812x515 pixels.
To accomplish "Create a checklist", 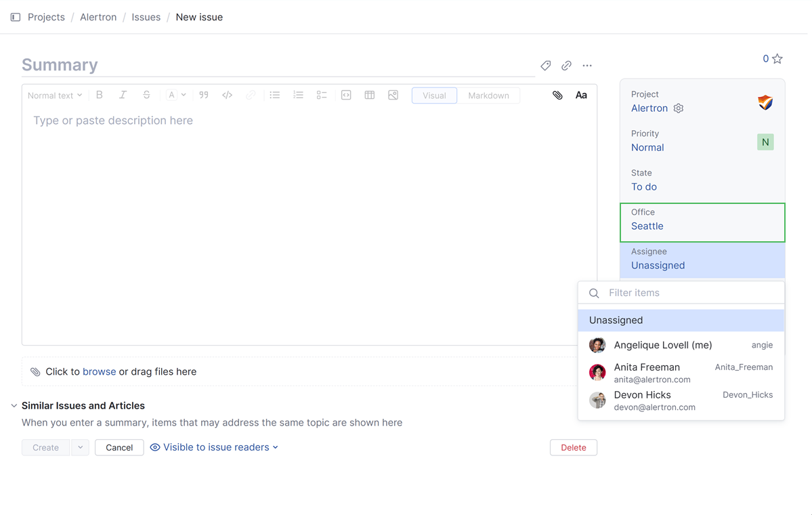I will click(x=322, y=95).
